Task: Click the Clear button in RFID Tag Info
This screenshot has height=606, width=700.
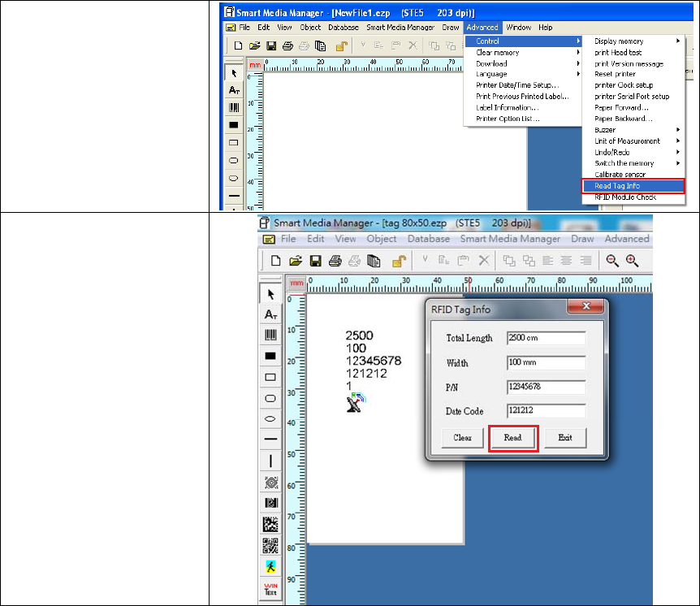Action: [463, 438]
